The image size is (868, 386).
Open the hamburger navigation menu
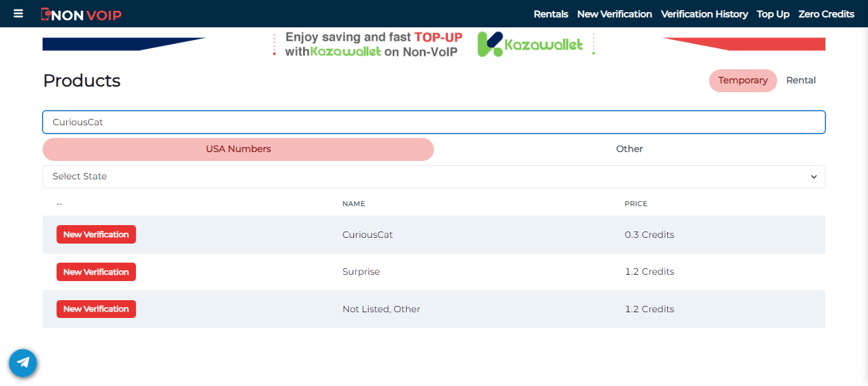tap(17, 13)
